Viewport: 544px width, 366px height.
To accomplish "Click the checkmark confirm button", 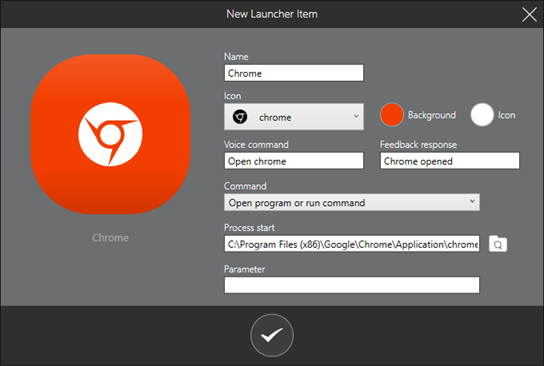I will [x=272, y=335].
